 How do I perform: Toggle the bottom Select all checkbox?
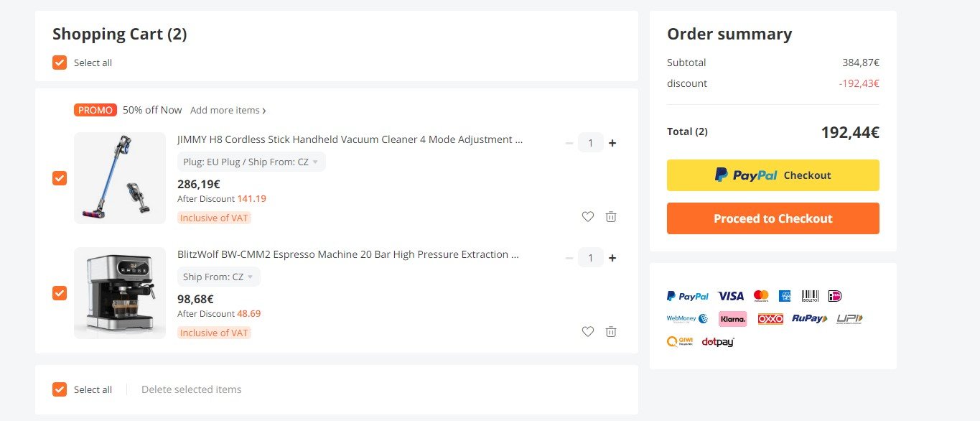(60, 389)
